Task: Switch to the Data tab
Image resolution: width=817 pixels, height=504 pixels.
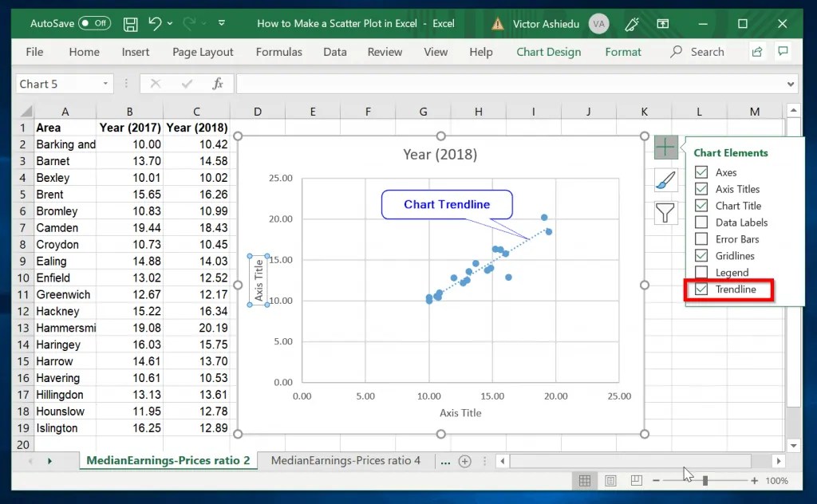Action: (x=334, y=52)
